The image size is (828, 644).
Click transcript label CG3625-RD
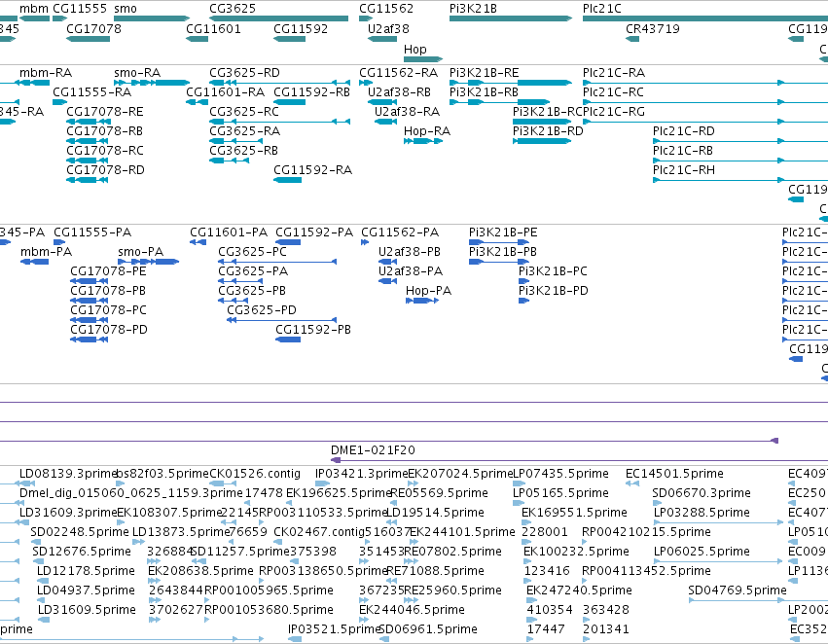244,72
